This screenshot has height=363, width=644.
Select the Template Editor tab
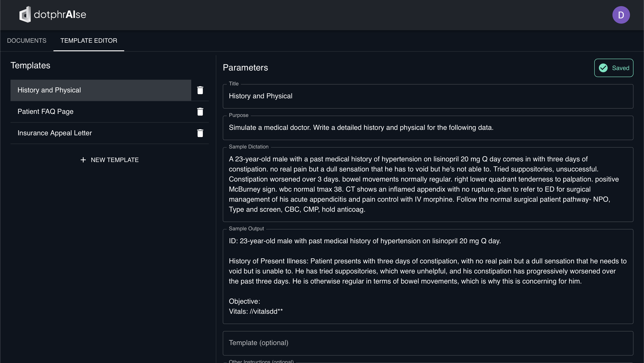pyautogui.click(x=89, y=41)
